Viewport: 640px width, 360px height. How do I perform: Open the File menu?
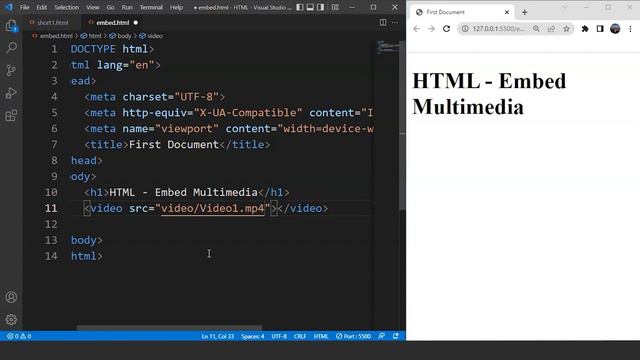[x=24, y=7]
